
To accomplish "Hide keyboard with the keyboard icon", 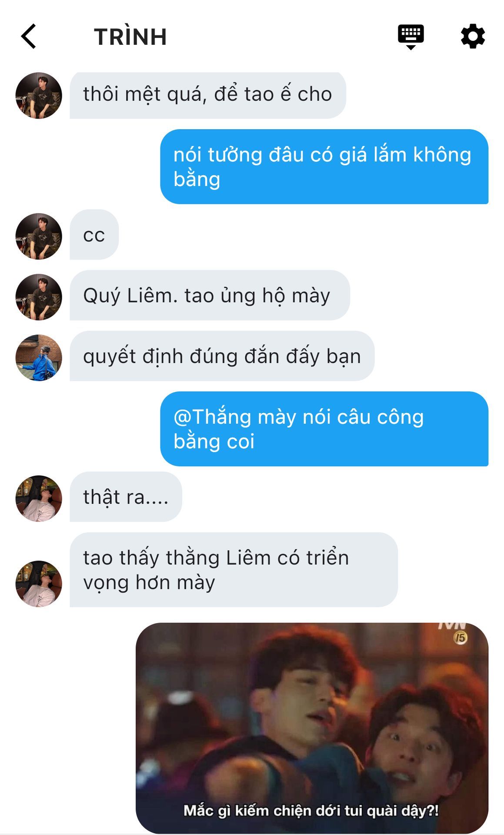I will tap(411, 37).
